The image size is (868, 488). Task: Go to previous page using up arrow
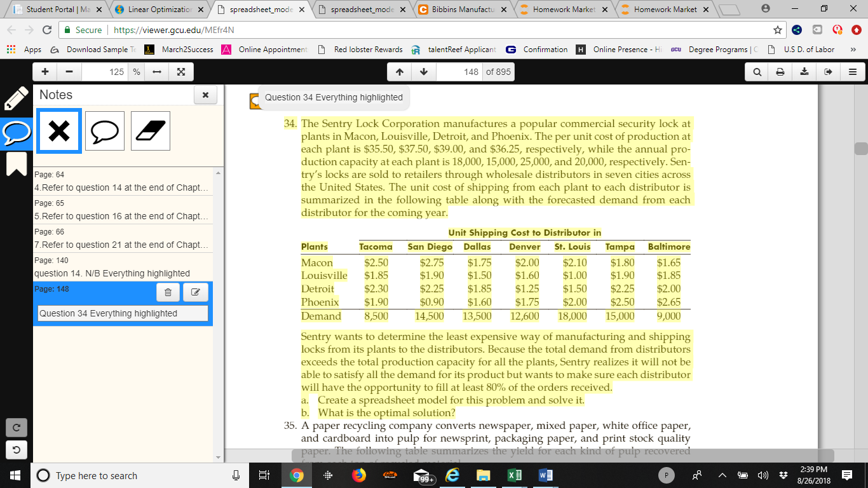pyautogui.click(x=400, y=72)
